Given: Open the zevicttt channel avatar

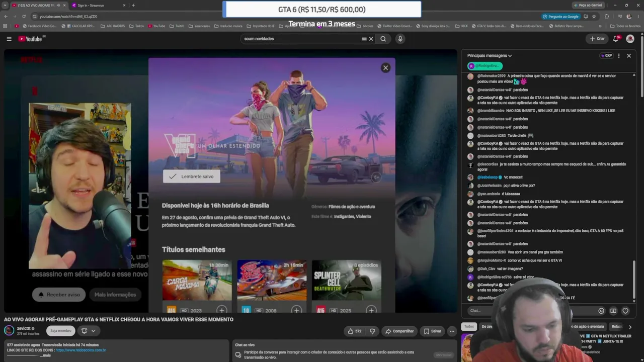Looking at the screenshot, I should [9, 330].
